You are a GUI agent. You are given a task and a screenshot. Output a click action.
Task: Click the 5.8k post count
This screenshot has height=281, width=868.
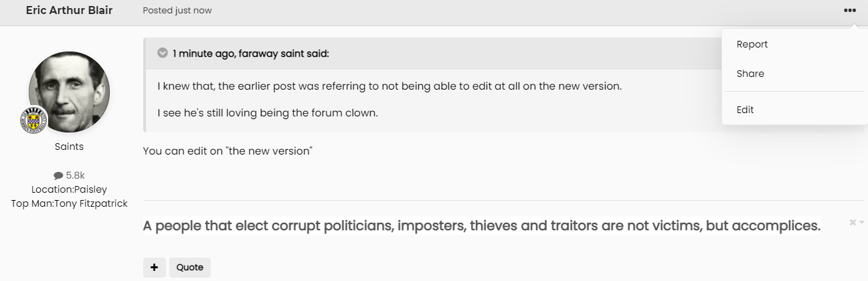click(75, 175)
